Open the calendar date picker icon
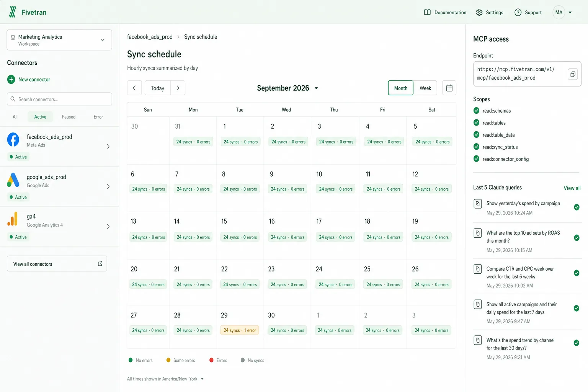Screen dimensions: 588x392 (449, 88)
